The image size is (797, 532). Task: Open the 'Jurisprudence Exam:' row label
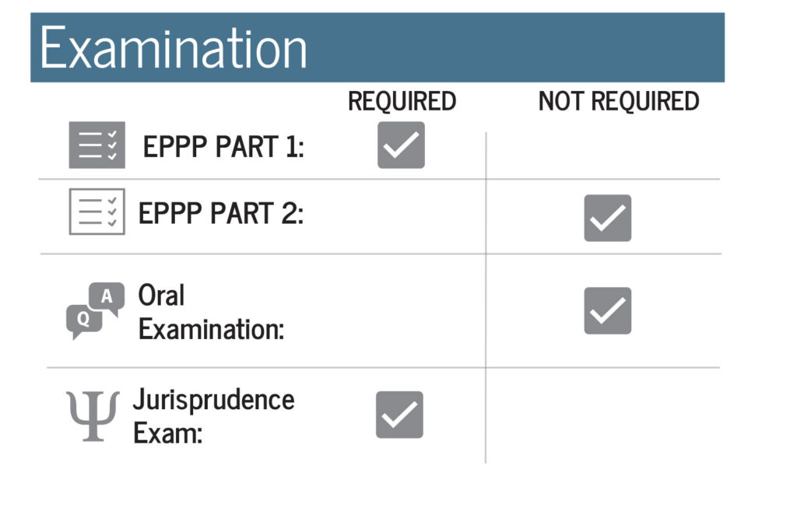[x=213, y=416]
